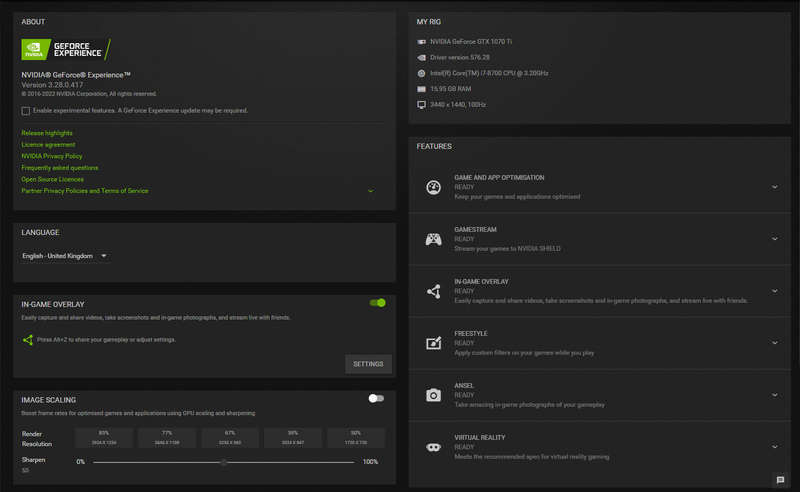This screenshot has width=800, height=492.
Task: Click the monitor icon beside 3440 x 1440
Action: (x=421, y=105)
